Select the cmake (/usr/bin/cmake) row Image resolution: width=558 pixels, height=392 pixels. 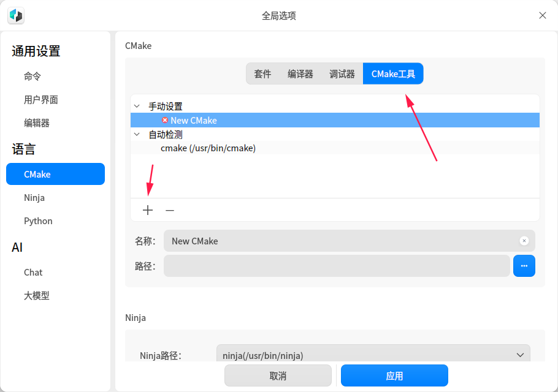335,148
